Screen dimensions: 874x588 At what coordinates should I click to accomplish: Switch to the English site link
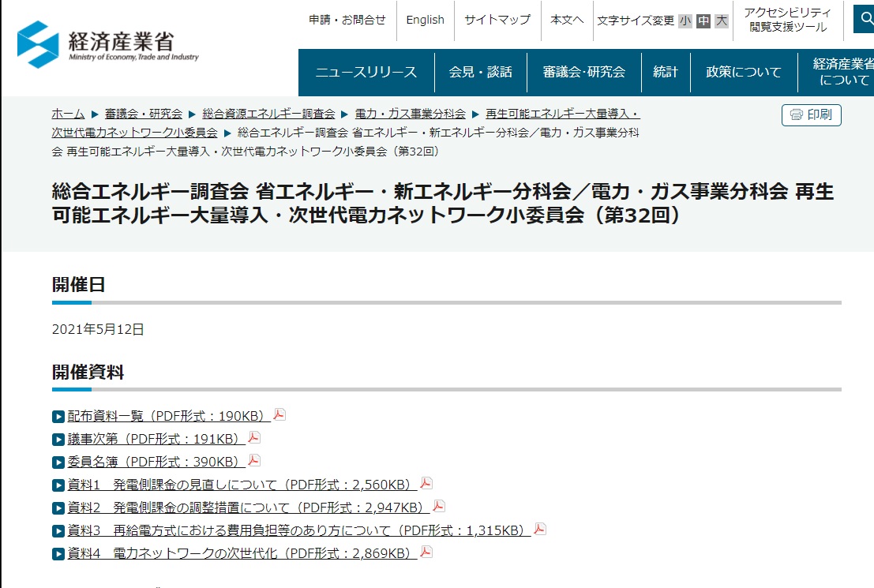point(425,21)
